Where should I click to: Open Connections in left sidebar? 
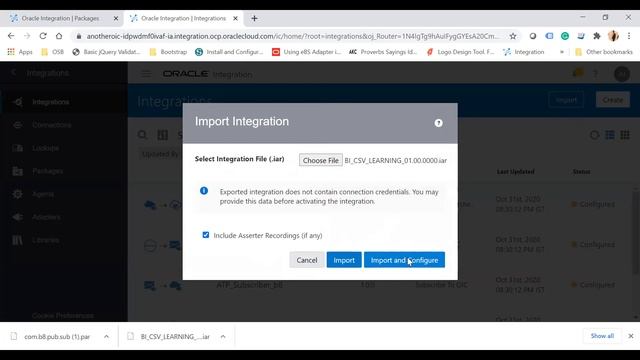pyautogui.click(x=51, y=125)
